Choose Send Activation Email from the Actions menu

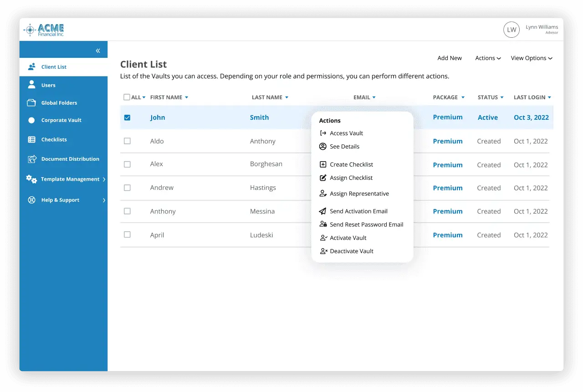click(358, 211)
